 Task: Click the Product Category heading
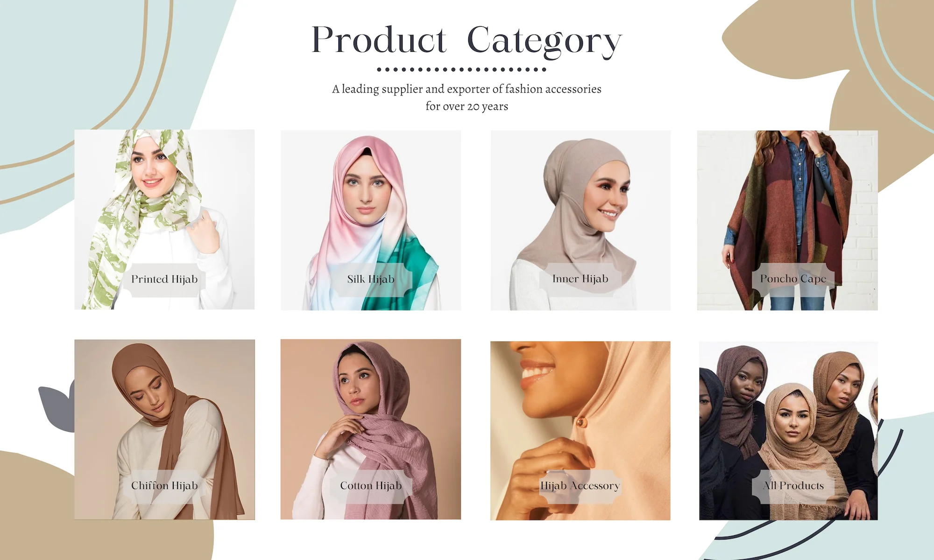(x=467, y=41)
